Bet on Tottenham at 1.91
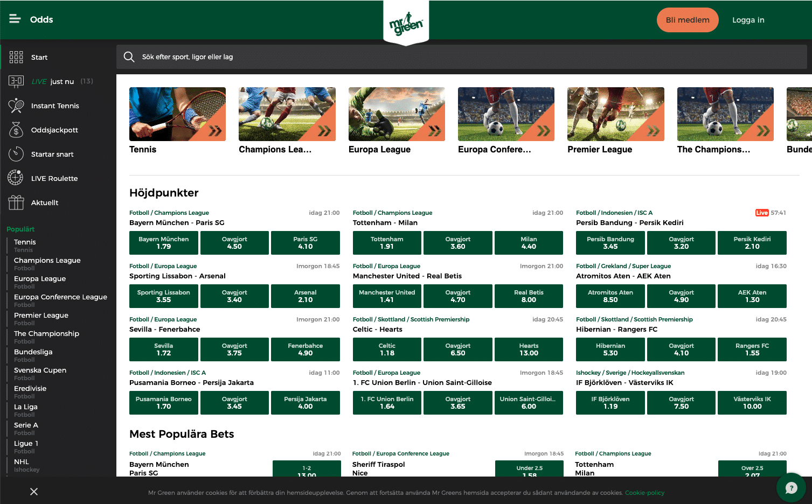The image size is (812, 504). 387,243
